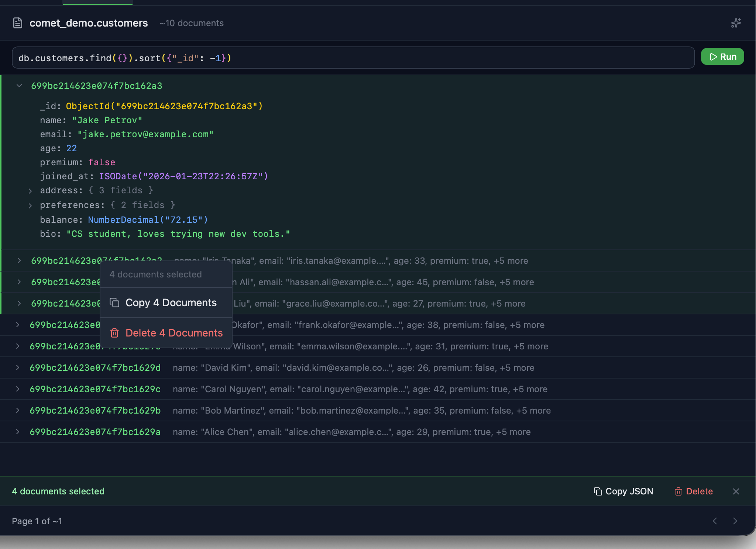Click the copy icon in Copy 4 Documents
The image size is (756, 549).
[x=114, y=303]
